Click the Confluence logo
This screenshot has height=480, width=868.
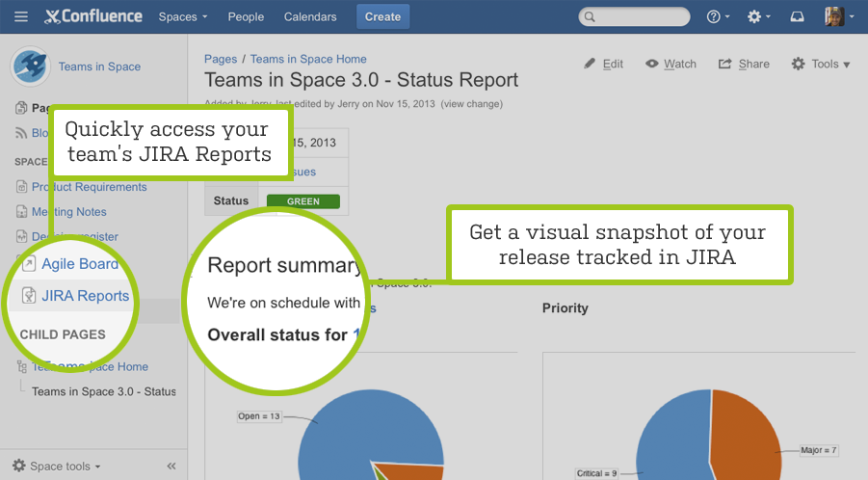(93, 16)
